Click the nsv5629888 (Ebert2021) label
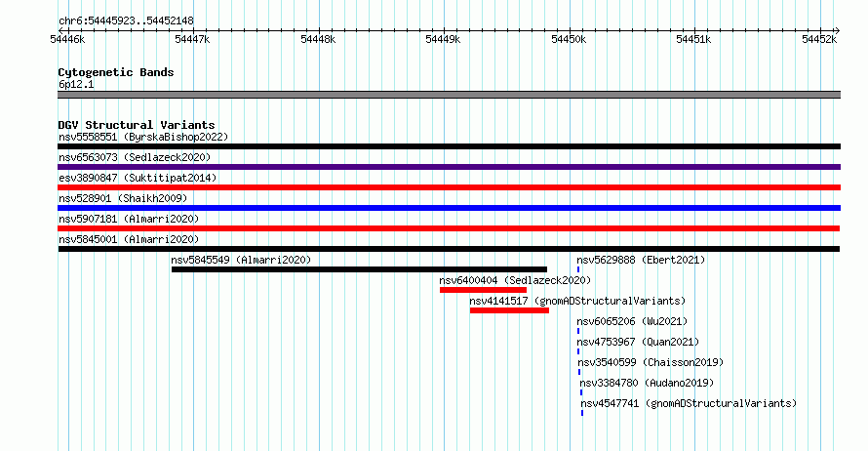This screenshot has width=868, height=451. pos(641,260)
